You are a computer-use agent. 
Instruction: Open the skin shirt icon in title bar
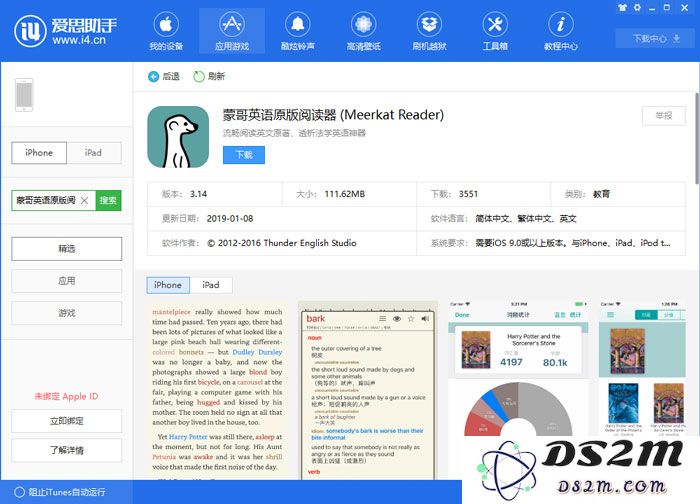coord(622,7)
